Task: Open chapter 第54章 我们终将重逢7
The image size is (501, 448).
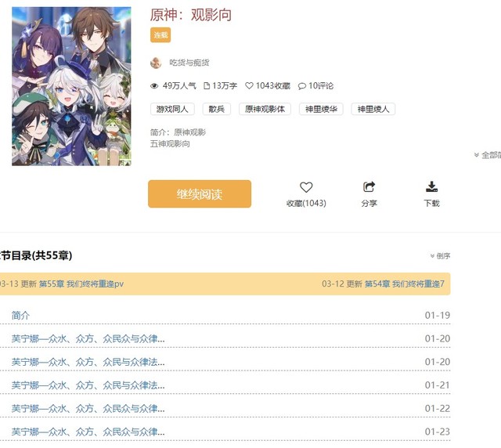Action: tap(404, 284)
